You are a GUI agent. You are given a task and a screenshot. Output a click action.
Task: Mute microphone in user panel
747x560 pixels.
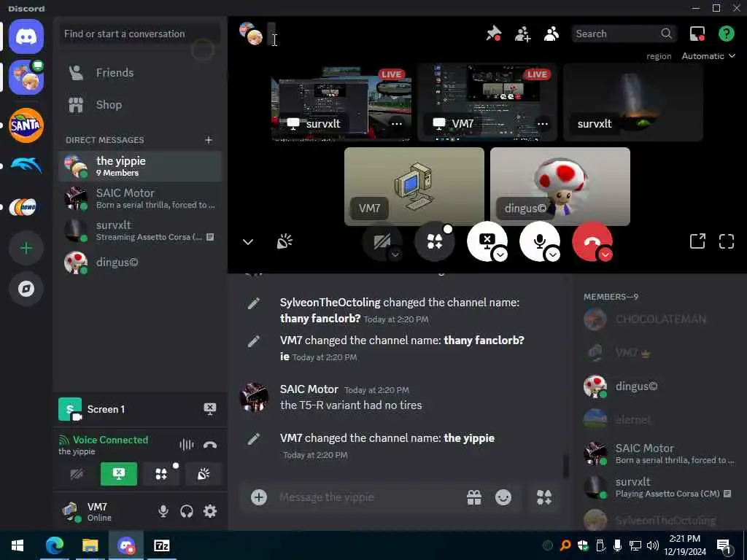point(163,511)
